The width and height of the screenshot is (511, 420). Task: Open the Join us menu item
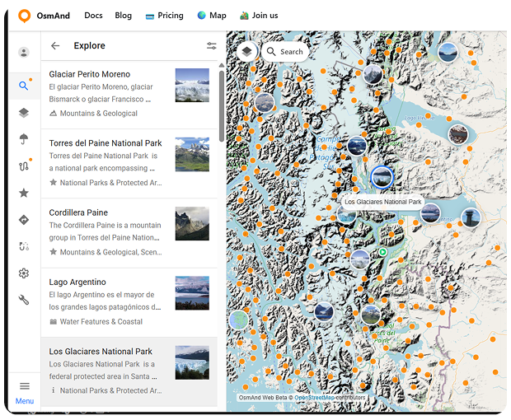pos(259,16)
